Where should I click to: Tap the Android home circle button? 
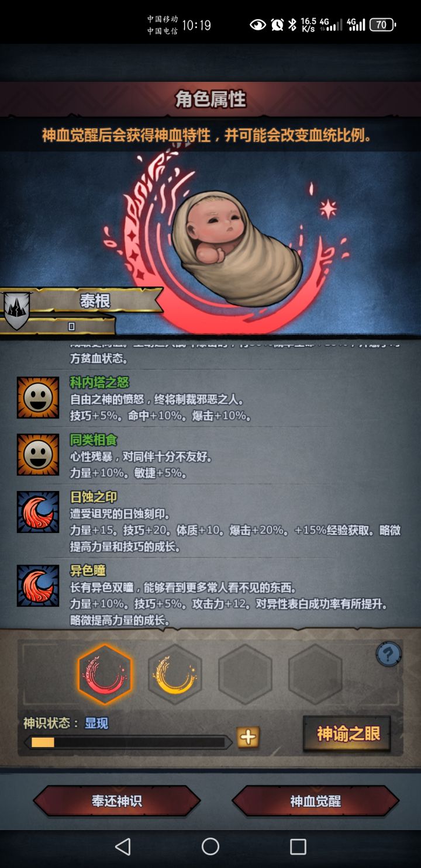tap(210, 846)
